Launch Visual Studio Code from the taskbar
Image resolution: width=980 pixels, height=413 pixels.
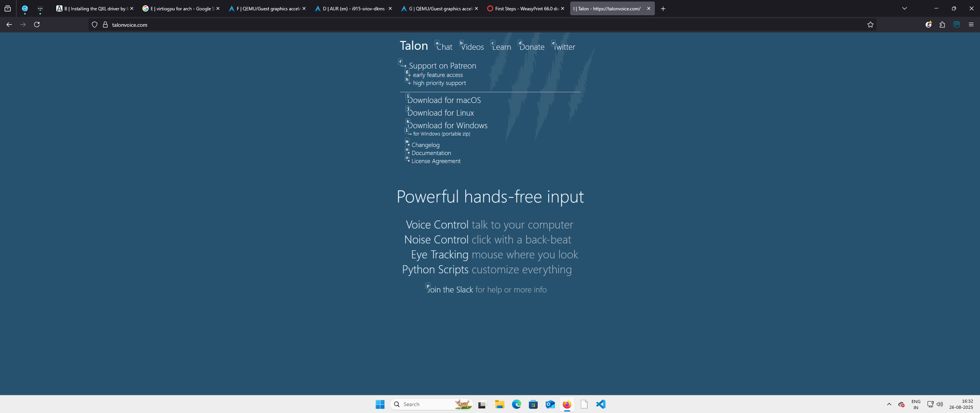600,404
